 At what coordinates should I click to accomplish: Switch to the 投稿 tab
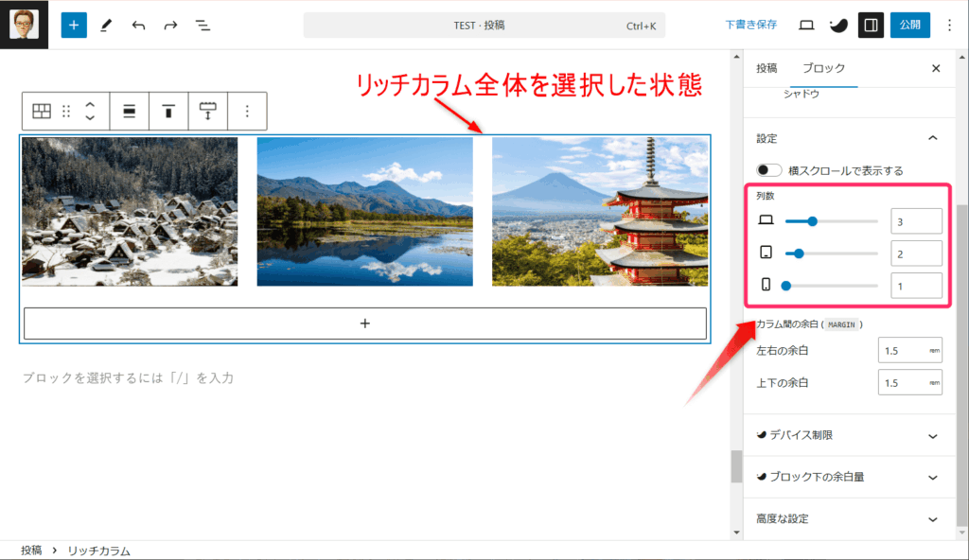(x=766, y=68)
